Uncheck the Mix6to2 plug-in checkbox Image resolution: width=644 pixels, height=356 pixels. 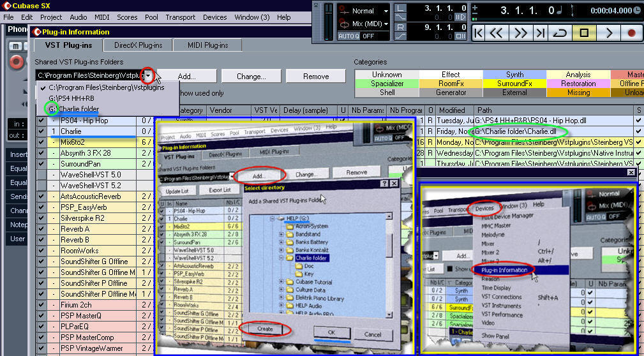click(41, 142)
